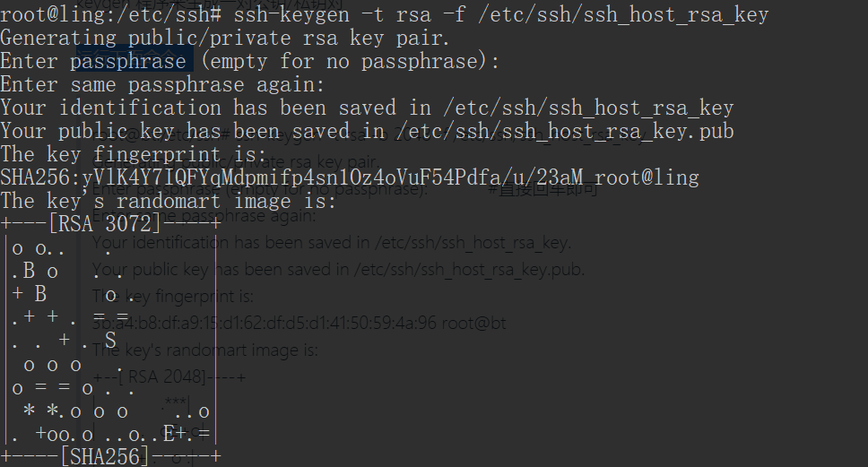Viewport: 868px width, 467px height.
Task: Click the letter S in randomart
Action: click(x=110, y=341)
